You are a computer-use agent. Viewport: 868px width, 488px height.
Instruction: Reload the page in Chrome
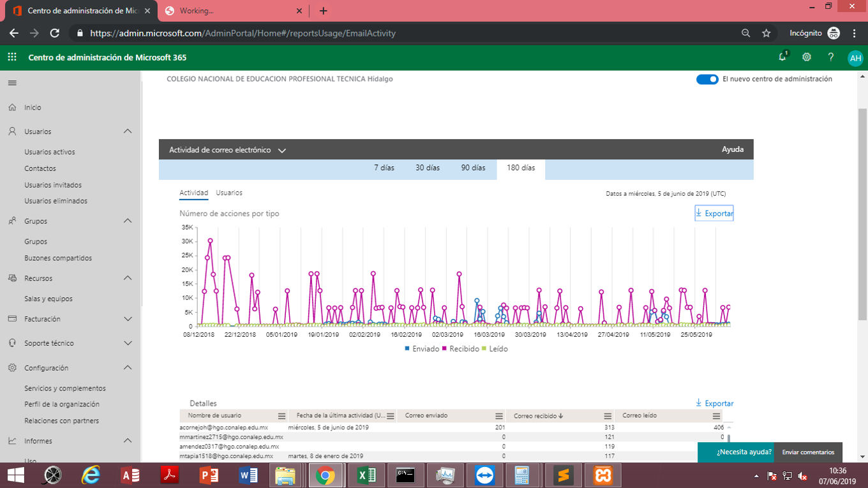click(55, 33)
